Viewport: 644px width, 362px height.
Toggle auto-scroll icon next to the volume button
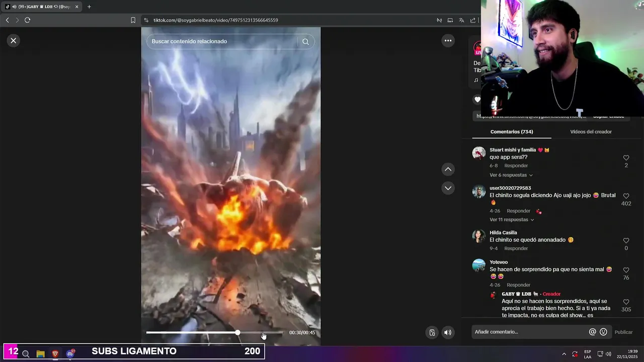[432, 332]
